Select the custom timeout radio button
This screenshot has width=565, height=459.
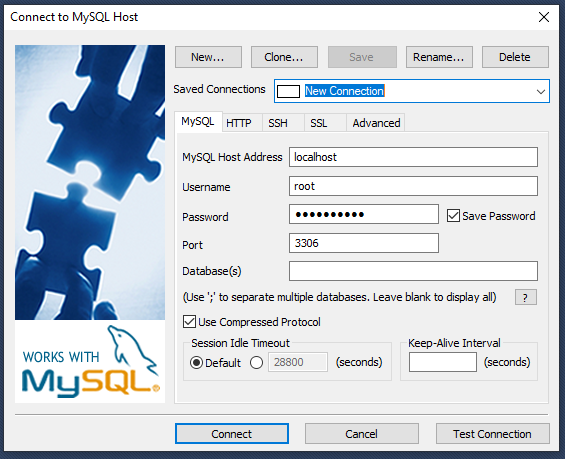point(256,362)
